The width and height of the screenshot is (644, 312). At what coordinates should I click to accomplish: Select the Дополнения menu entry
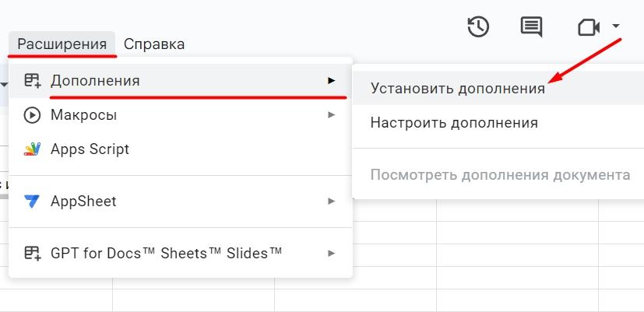click(x=95, y=80)
